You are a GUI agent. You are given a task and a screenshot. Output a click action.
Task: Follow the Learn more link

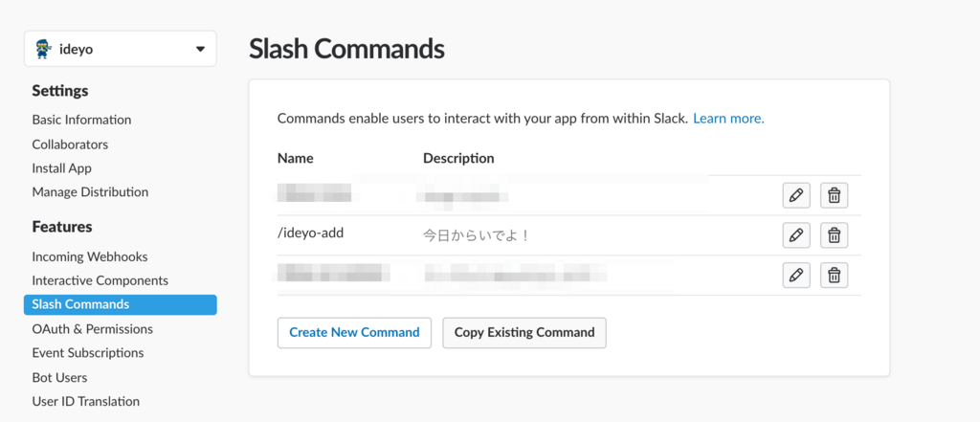[x=728, y=118]
